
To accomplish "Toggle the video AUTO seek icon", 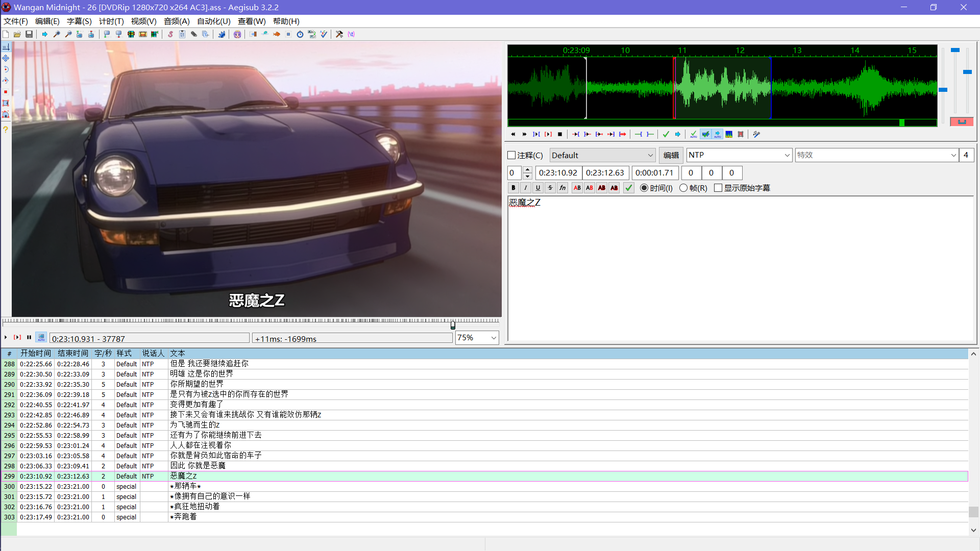I will [x=41, y=337].
